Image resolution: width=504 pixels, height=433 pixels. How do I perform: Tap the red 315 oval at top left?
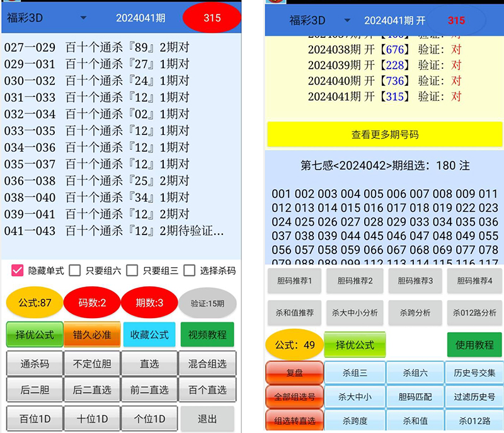212,18
